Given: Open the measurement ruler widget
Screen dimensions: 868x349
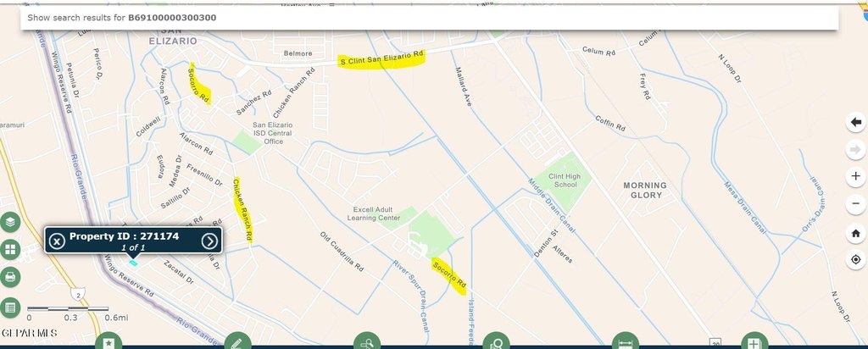Looking at the screenshot, I should coord(626,342).
